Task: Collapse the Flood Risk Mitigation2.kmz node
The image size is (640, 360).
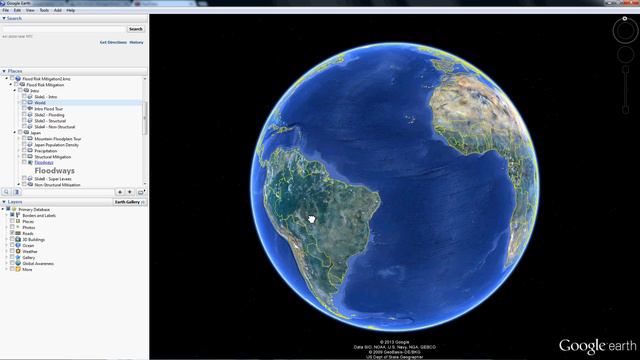Action: (7, 78)
